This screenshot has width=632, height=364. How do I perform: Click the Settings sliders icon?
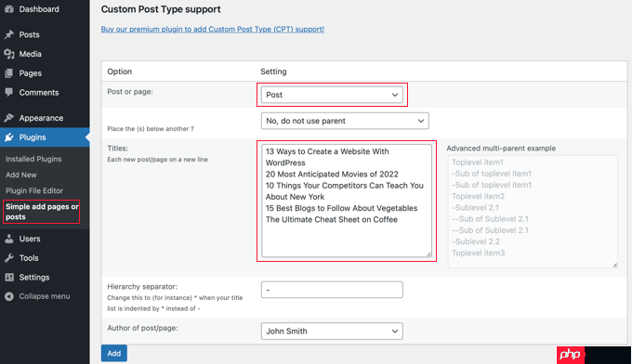coord(9,278)
